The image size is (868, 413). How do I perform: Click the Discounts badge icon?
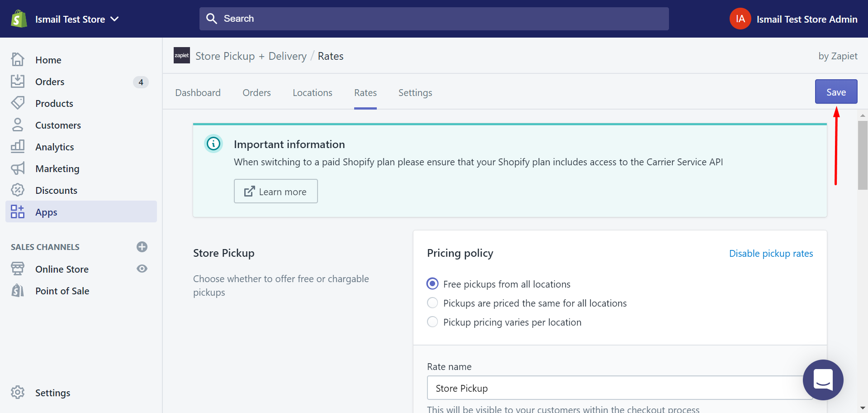(x=18, y=190)
